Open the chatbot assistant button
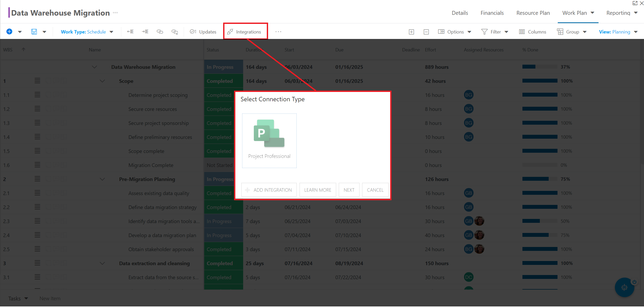644x308 pixels. pos(625,287)
